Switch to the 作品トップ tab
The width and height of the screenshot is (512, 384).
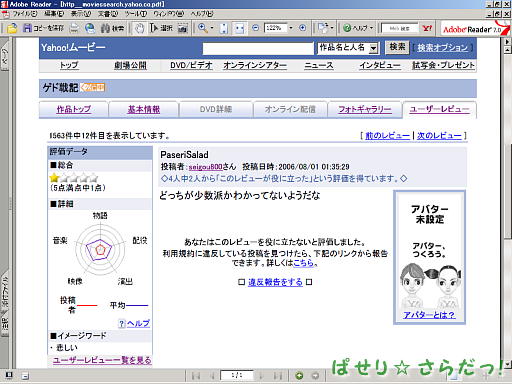pyautogui.click(x=74, y=109)
